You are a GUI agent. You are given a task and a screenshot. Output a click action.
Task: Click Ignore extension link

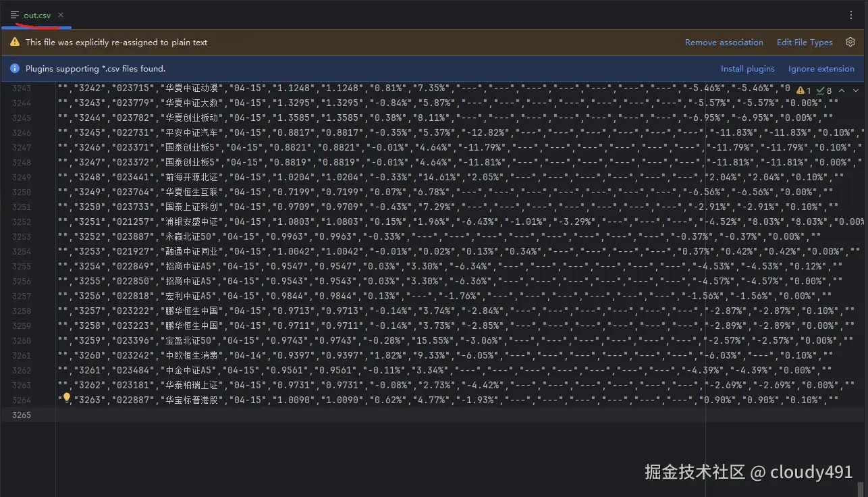[821, 69]
